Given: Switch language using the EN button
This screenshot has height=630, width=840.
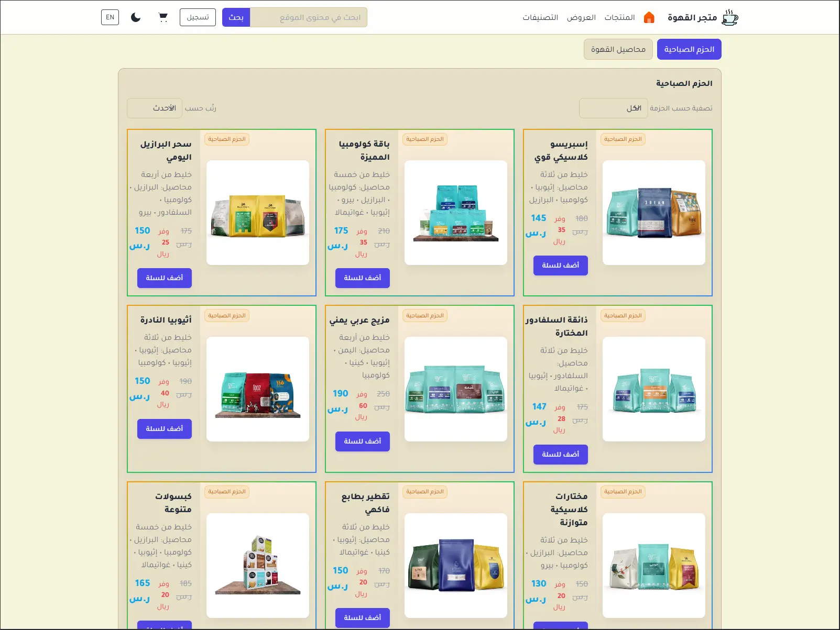Looking at the screenshot, I should pyautogui.click(x=110, y=17).
